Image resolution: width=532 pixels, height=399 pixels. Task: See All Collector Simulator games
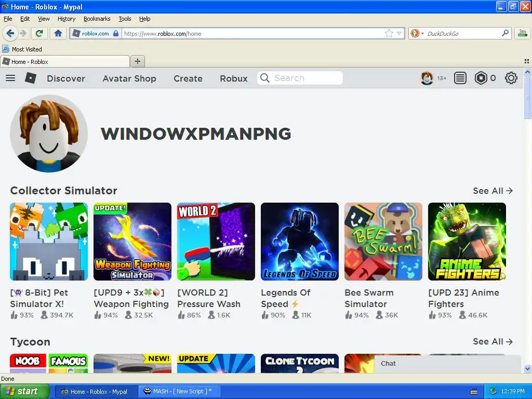(x=493, y=191)
